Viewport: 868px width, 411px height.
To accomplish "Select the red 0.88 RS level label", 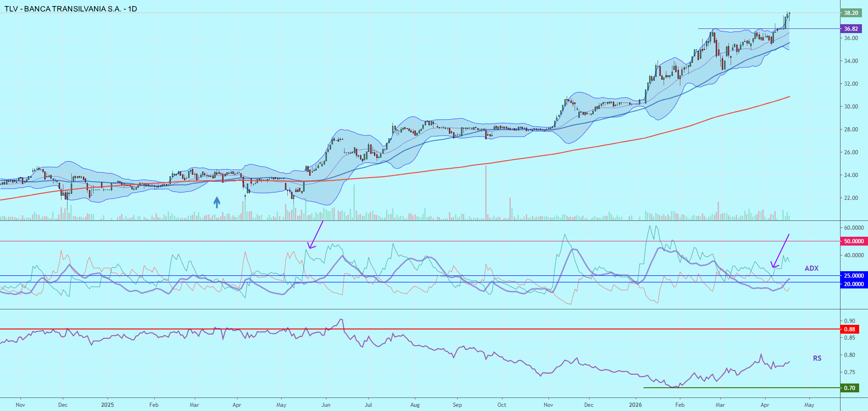I will (x=850, y=329).
